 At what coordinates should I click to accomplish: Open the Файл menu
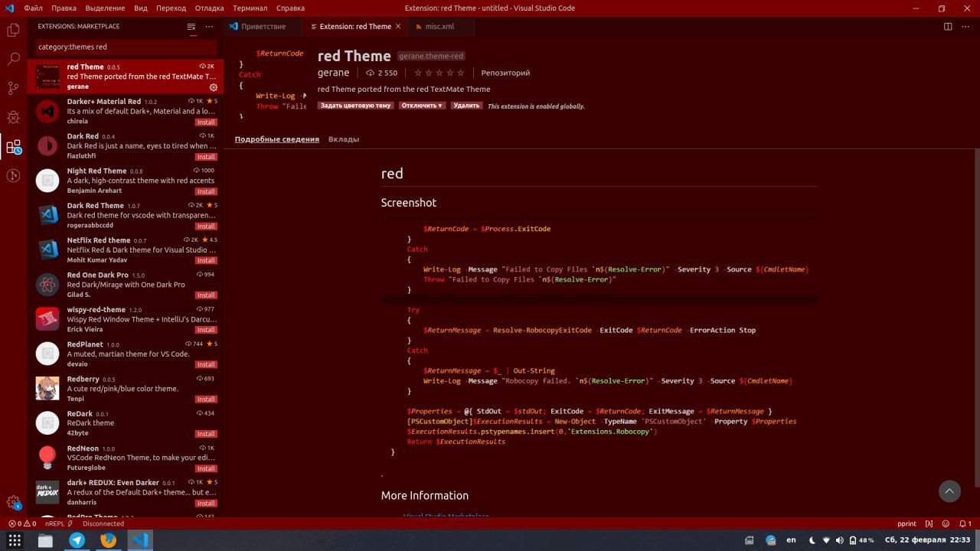[33, 8]
